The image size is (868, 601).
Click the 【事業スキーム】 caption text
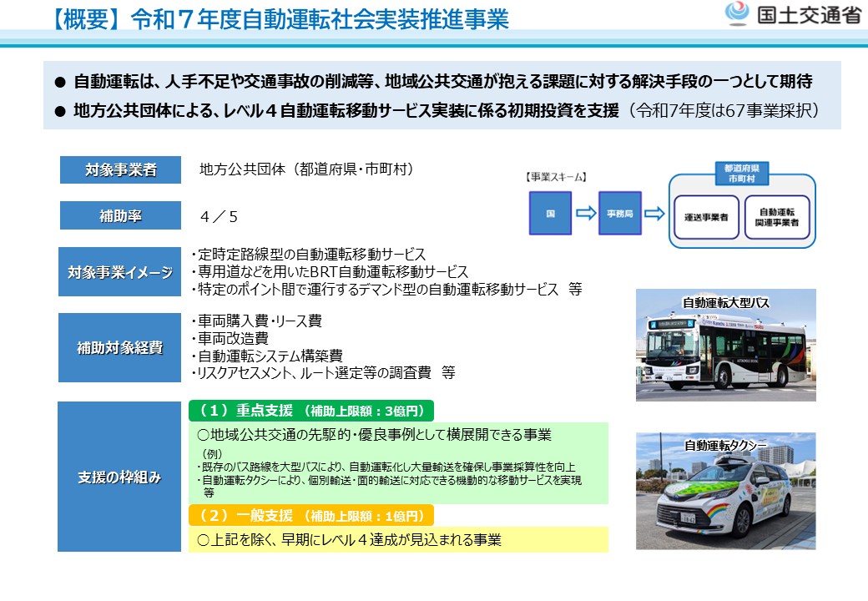pos(556,177)
